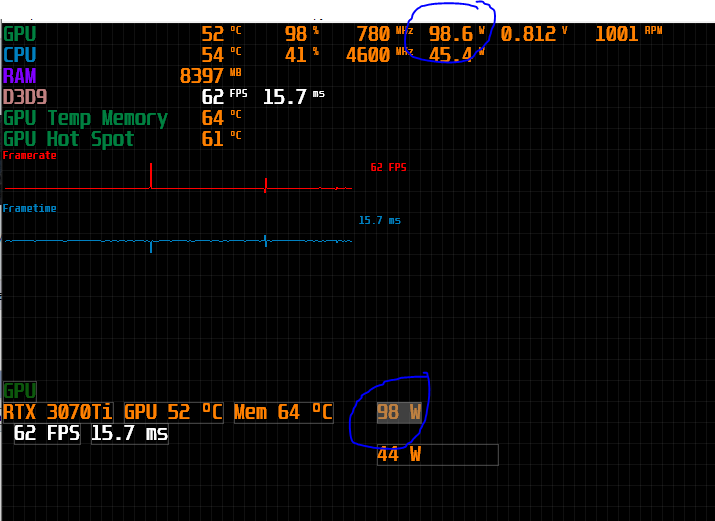Click the blue Frametime graph title
This screenshot has height=521, width=715.
click(30, 208)
